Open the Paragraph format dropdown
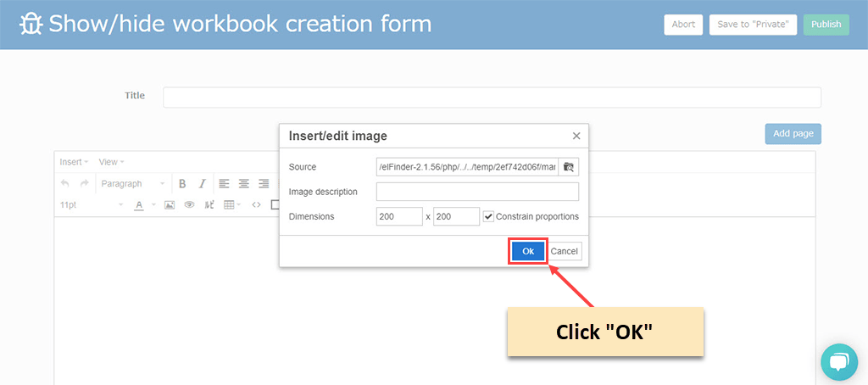This screenshot has height=385, width=868. [131, 183]
